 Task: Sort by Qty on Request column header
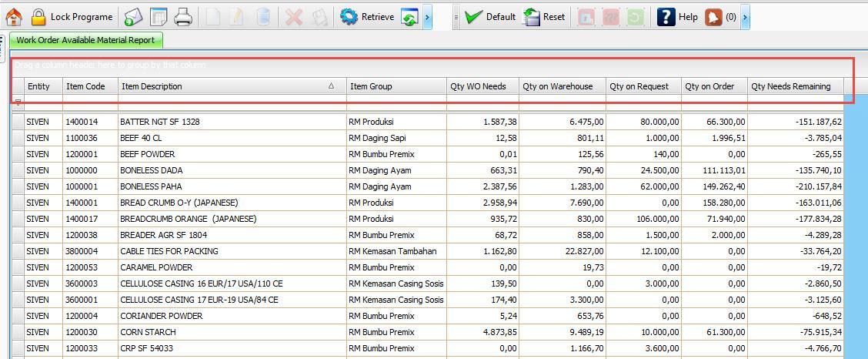[x=644, y=86]
